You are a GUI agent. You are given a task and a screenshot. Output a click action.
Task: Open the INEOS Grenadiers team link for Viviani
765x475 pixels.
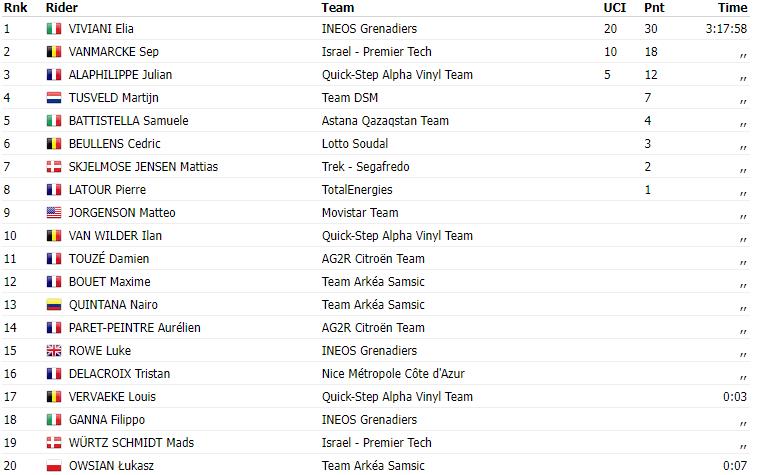click(369, 29)
